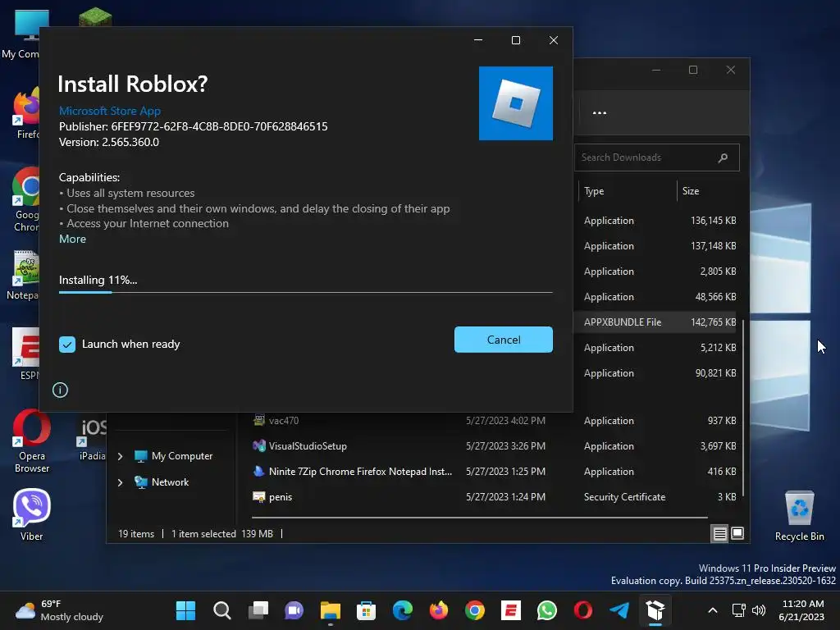Click the 136,145 KB size cell
The height and width of the screenshot is (630, 840).
713,221
